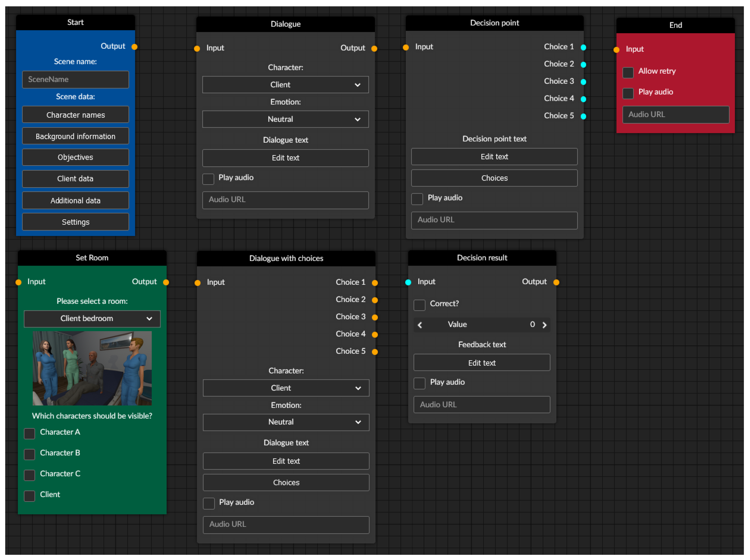Click the Decision point node title bar
750x560 pixels.
tap(494, 23)
